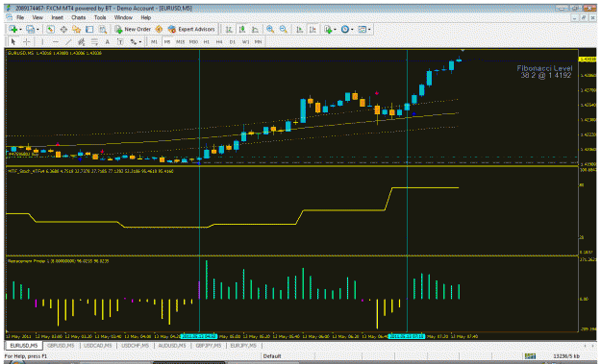Open the Help menu
Viewport: 601px width, 364px height.
(x=145, y=17)
